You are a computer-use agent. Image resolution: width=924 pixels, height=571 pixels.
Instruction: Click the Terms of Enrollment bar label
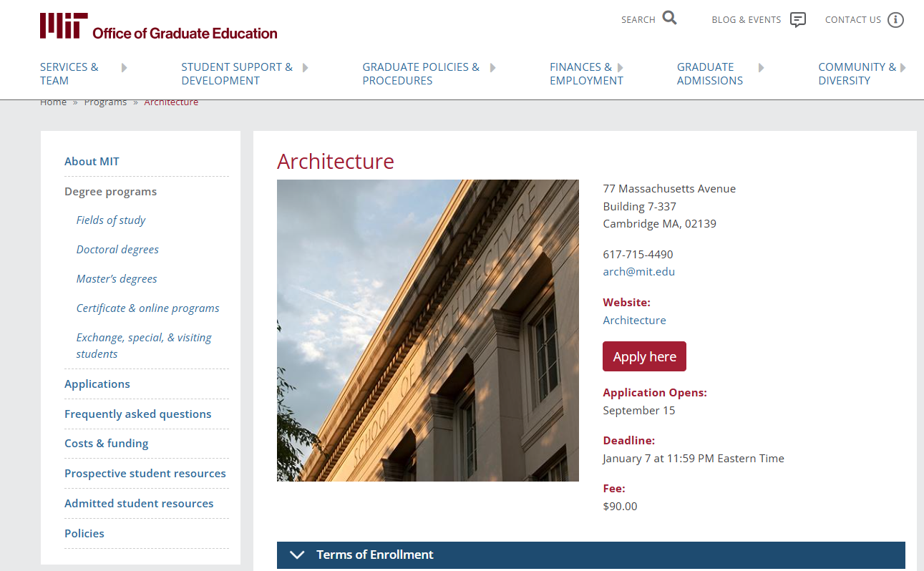point(375,555)
